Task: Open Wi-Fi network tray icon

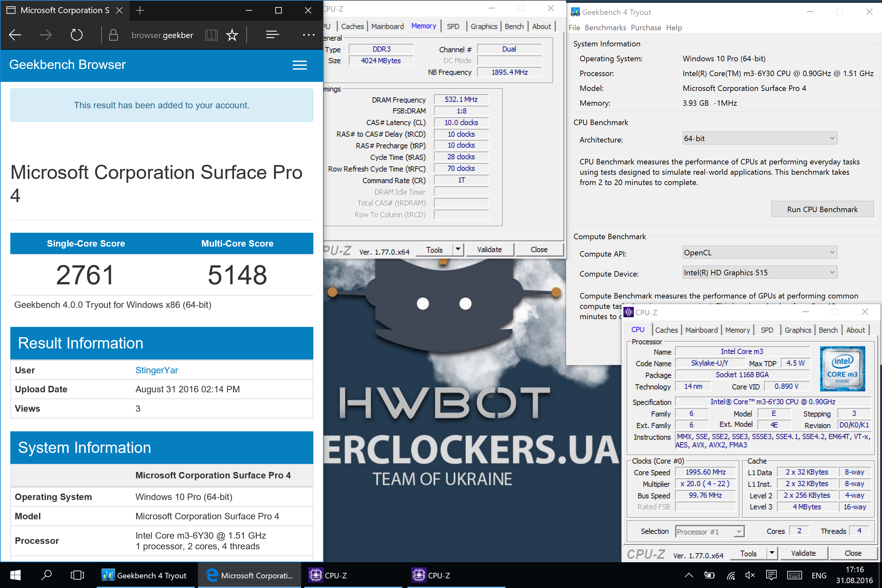Action: pos(730,575)
